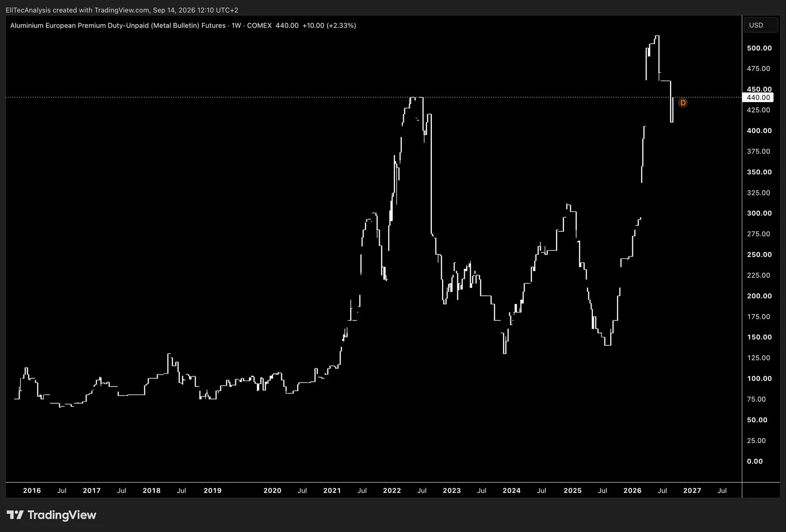Click the 50.00 price axis label
The height and width of the screenshot is (532, 786).
[x=757, y=420]
